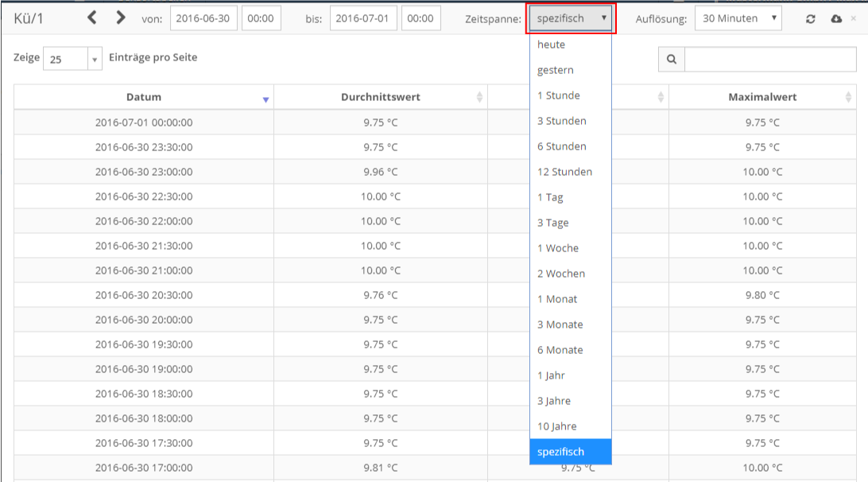Screen dimensions: 868x482
Task: Choose '6 Stunden' time span
Action: pos(571,146)
